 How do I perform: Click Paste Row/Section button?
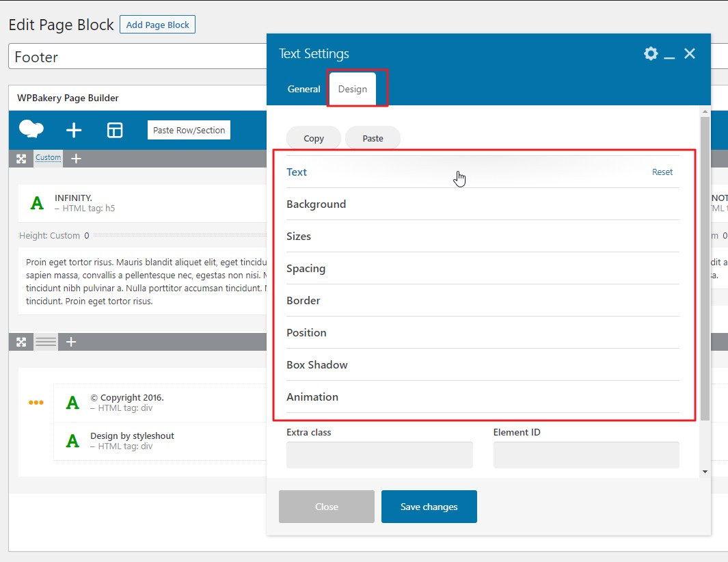(x=189, y=131)
